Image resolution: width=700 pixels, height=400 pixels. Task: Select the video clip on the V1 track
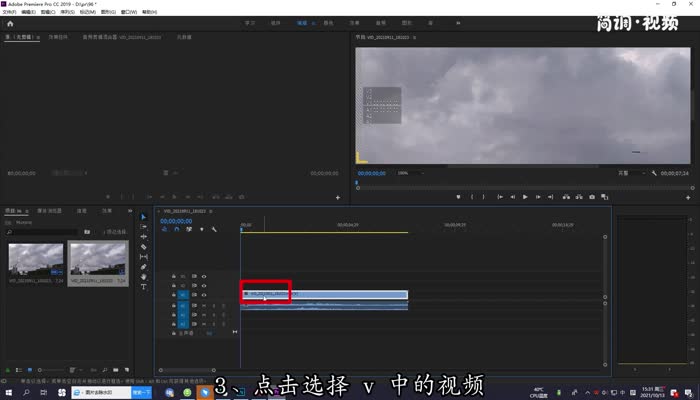tap(324, 294)
